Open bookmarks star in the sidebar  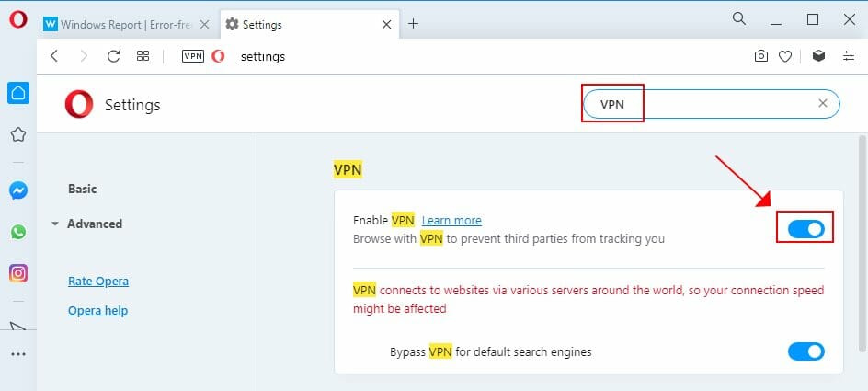point(18,134)
